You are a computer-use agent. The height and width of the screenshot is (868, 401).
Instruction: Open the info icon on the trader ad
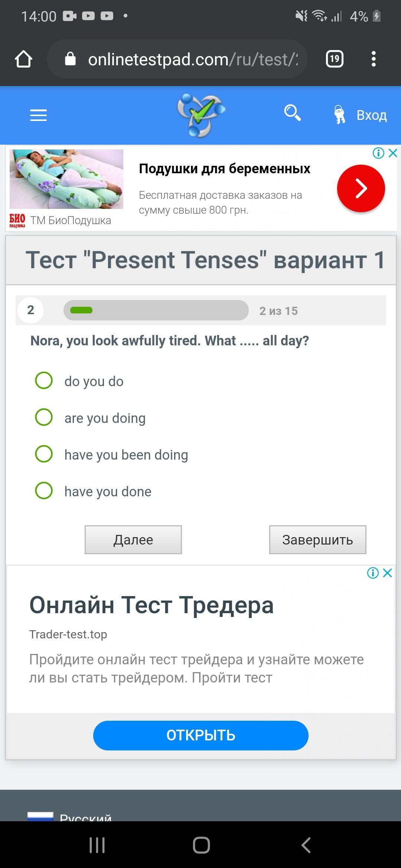point(373,573)
